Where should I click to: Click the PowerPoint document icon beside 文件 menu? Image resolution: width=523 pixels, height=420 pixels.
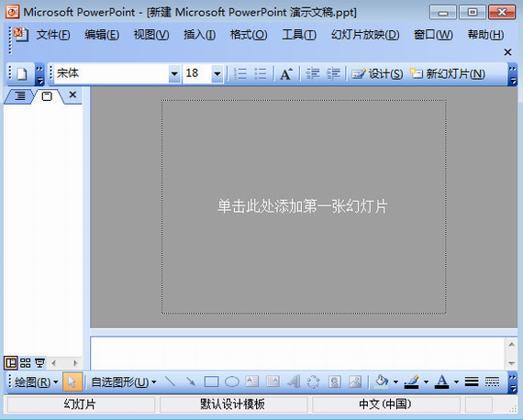pyautogui.click(x=21, y=34)
